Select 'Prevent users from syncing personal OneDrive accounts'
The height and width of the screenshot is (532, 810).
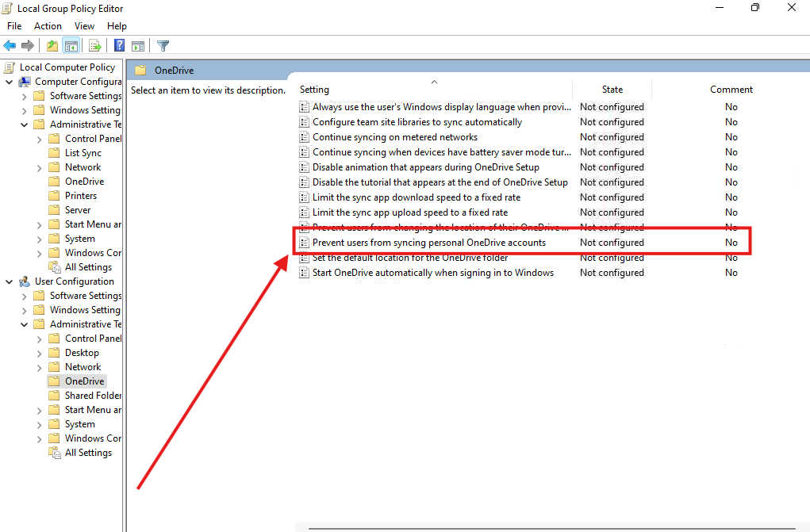429,243
